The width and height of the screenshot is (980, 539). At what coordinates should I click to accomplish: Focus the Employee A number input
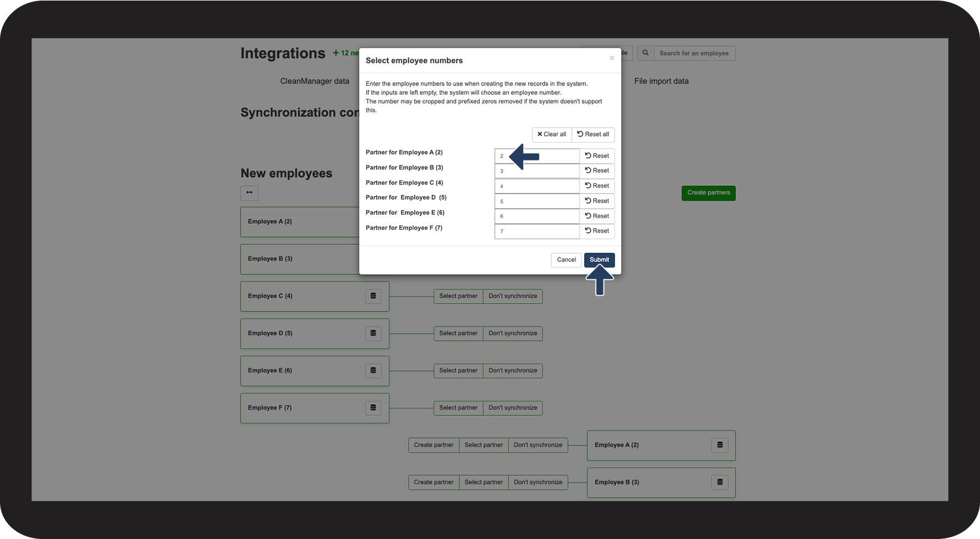pos(537,156)
